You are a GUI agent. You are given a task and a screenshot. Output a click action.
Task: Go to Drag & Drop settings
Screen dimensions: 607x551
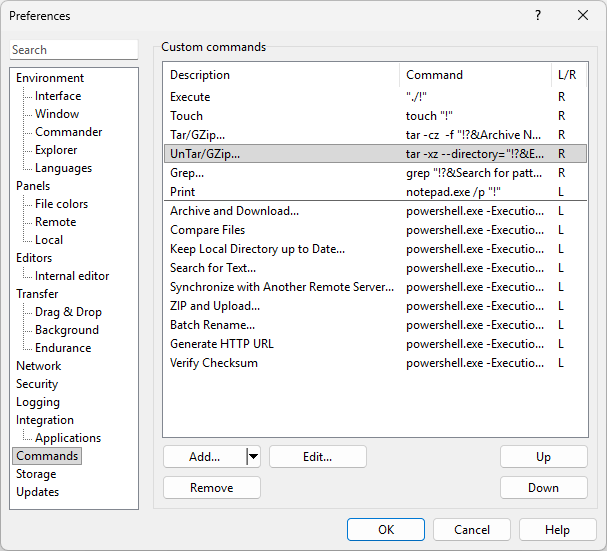68,312
